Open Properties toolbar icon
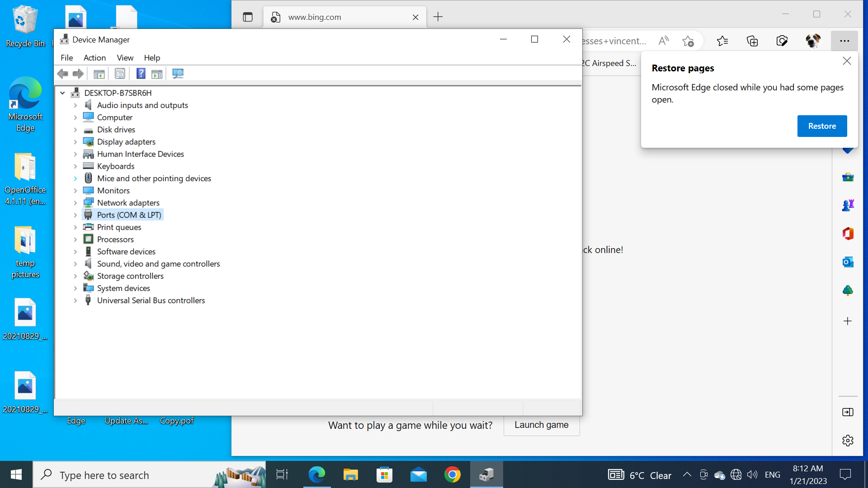868x488 pixels. (120, 74)
